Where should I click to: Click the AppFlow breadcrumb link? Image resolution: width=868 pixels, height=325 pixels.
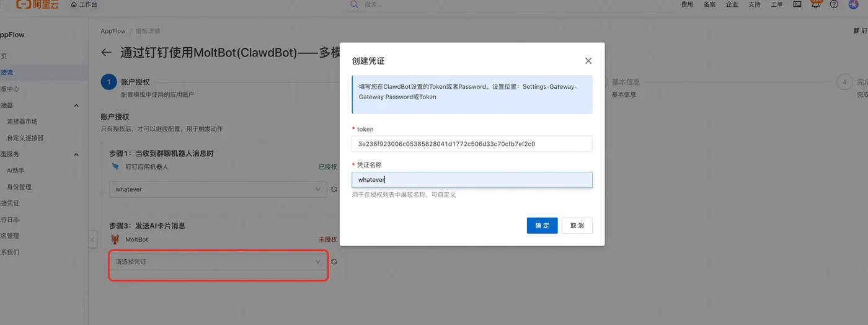pos(113,31)
